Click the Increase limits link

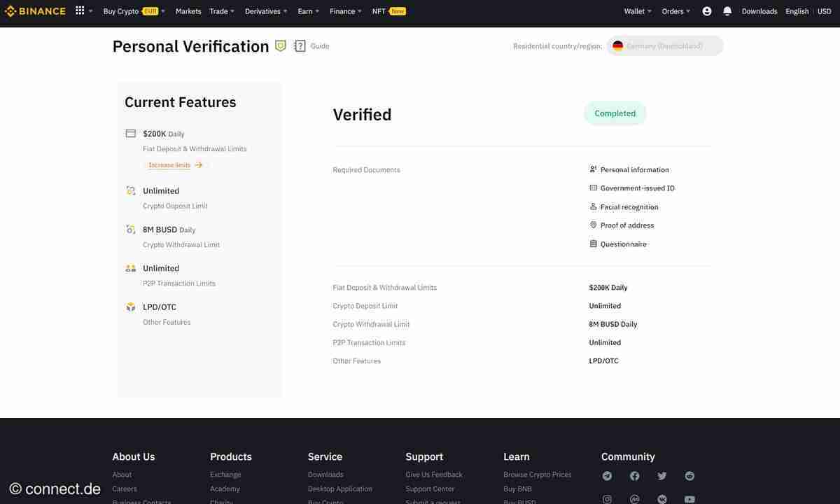tap(175, 165)
